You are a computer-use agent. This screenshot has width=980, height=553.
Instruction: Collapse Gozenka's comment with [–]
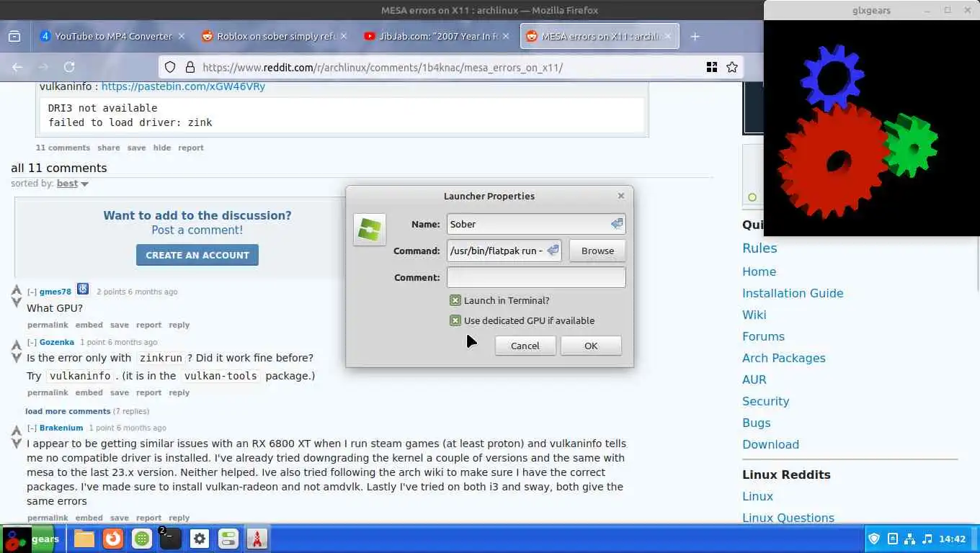click(32, 342)
